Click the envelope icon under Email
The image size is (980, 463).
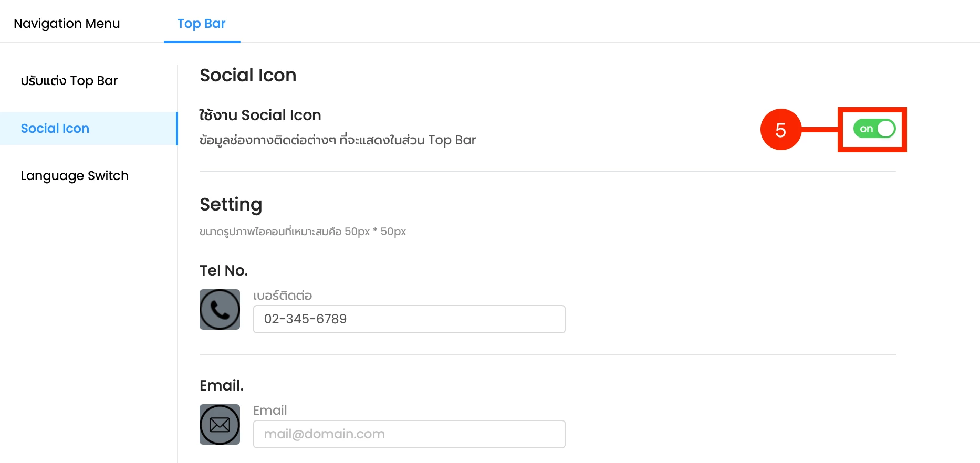coord(220,424)
